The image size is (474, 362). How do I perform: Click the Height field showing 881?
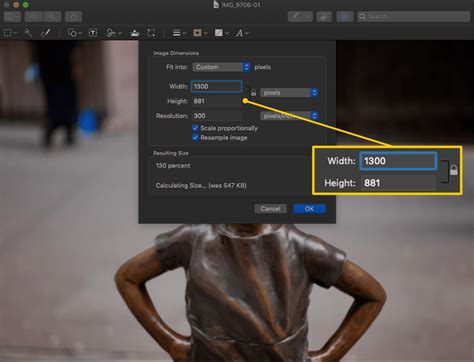(x=217, y=101)
